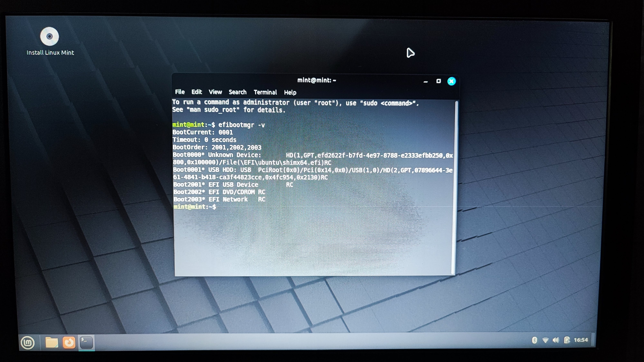This screenshot has height=362, width=644.
Task: Maximize the mint@mint terminal window
Action: 439,81
